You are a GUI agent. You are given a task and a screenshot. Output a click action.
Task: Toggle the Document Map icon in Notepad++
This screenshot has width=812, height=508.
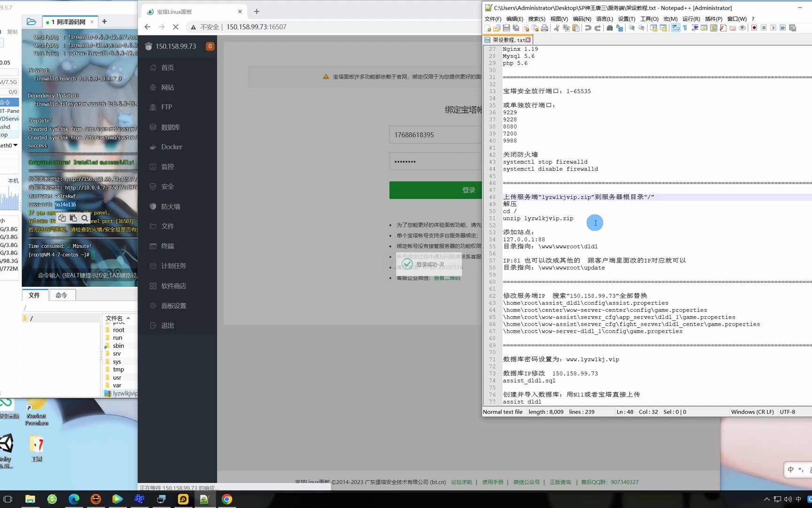click(714, 28)
